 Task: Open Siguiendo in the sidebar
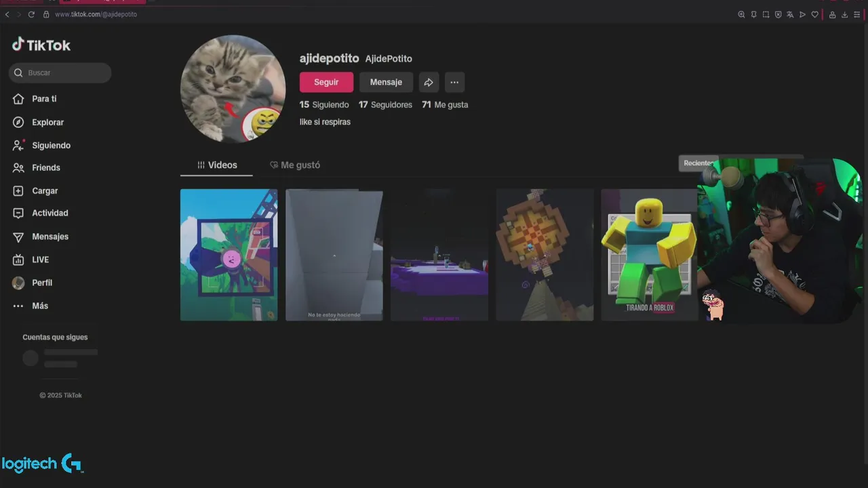[51, 146]
